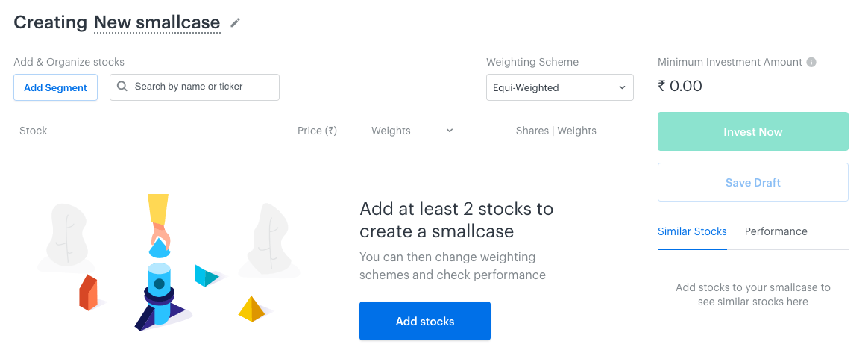Click the Save Draft button
Screen dimensions: 868x356
click(753, 182)
